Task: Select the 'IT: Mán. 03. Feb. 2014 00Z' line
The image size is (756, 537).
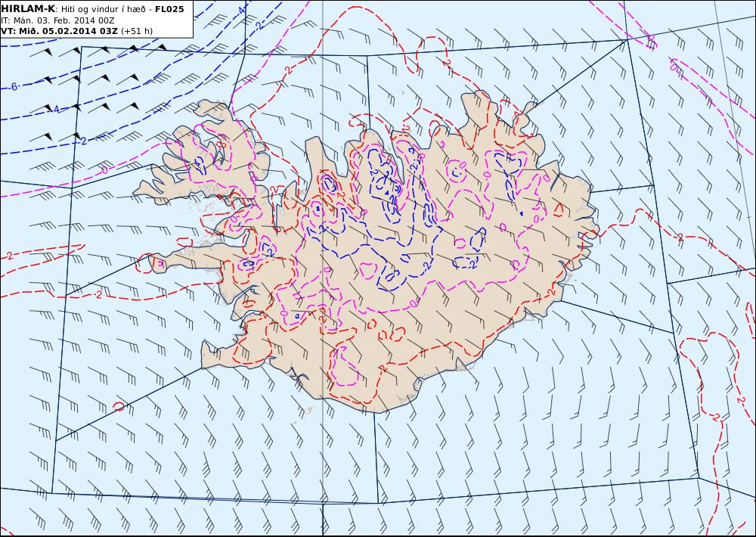Action: 58,20
